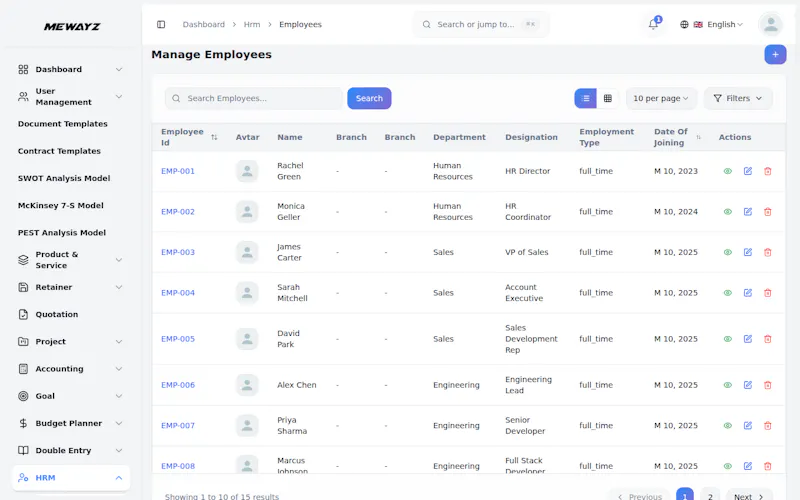800x500 pixels.
Task: Open PEST Analysis Model
Action: click(62, 233)
